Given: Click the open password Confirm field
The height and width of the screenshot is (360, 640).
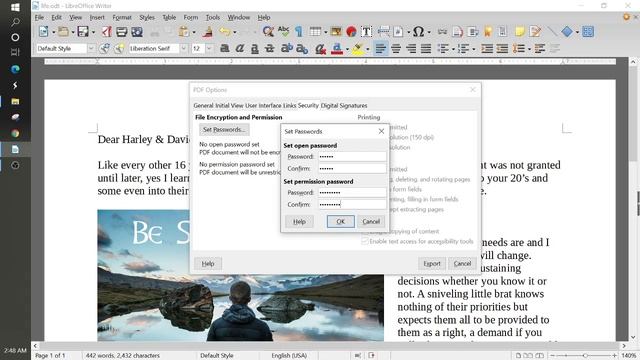Looking at the screenshot, I should 352,168.
